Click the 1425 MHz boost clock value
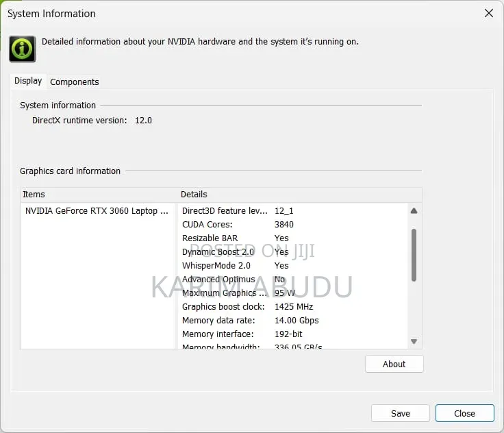The height and width of the screenshot is (433, 504). (294, 306)
